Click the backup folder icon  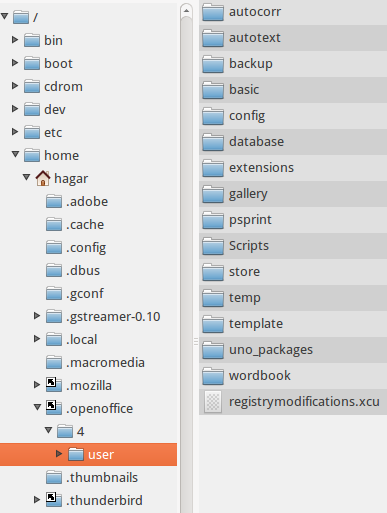[213, 64]
